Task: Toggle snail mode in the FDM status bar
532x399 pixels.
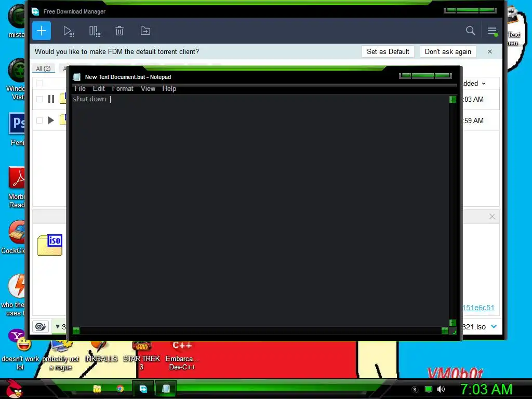Action: [41, 327]
